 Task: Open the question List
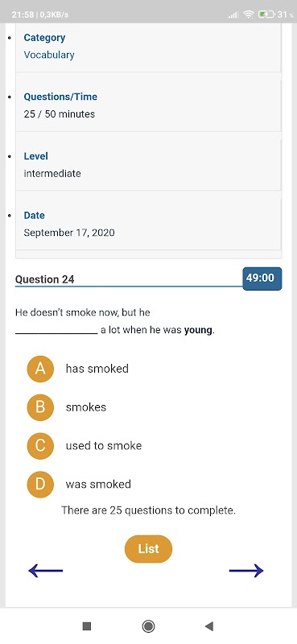point(148,549)
